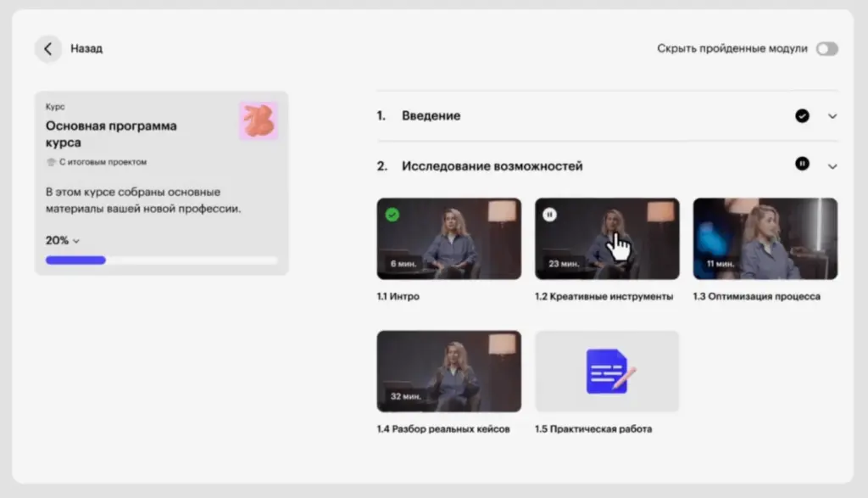Click the pause badge next to Исследование возможностей

point(802,165)
